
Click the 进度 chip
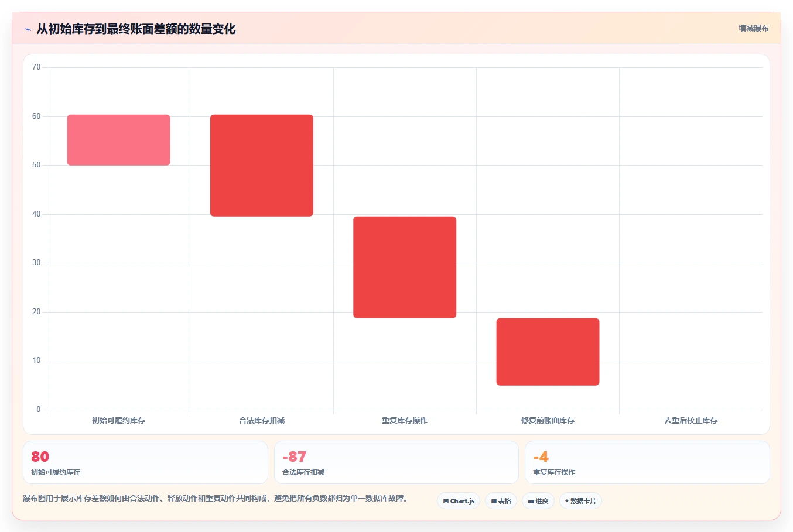point(538,501)
